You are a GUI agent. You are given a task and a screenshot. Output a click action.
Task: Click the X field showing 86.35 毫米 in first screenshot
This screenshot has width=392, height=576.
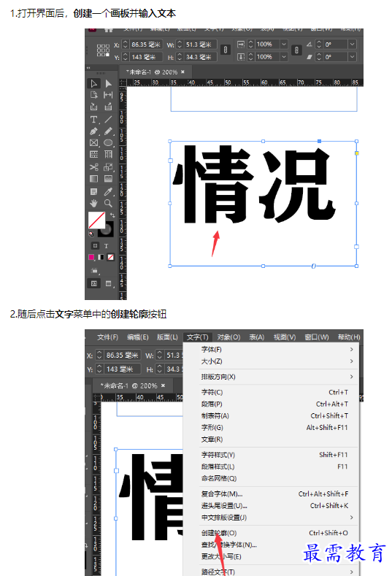146,45
